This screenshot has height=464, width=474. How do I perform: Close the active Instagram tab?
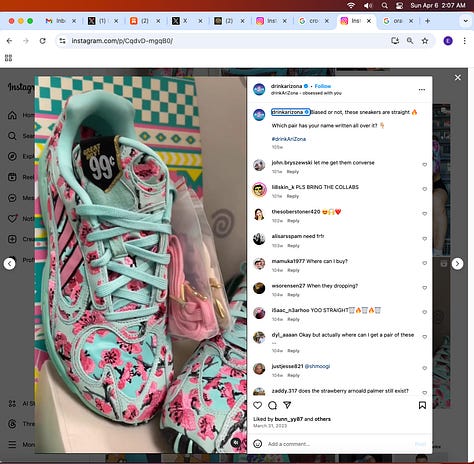(x=369, y=21)
